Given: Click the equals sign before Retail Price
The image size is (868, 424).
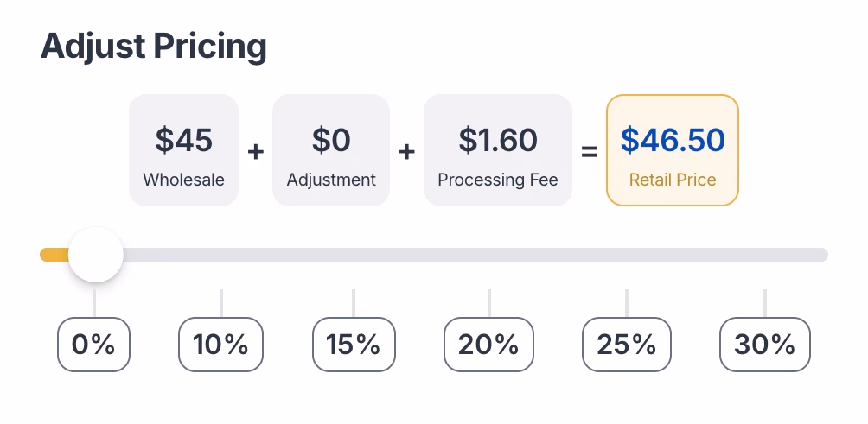Looking at the screenshot, I should 589,153.
